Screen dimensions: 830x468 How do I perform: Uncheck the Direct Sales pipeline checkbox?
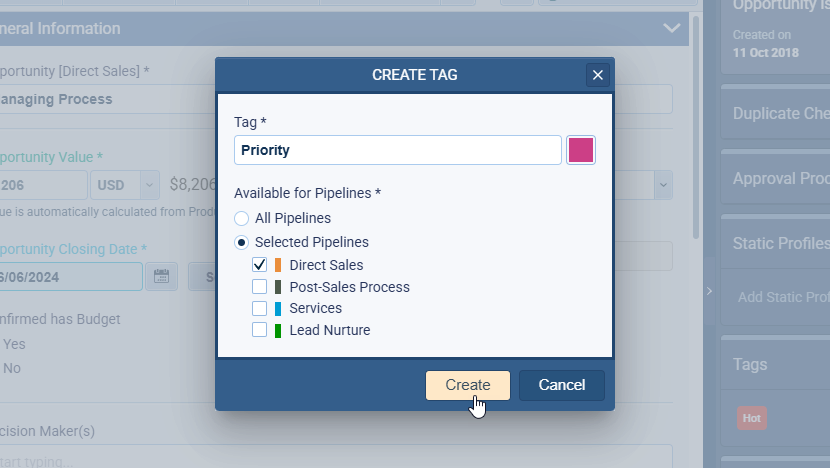click(260, 265)
